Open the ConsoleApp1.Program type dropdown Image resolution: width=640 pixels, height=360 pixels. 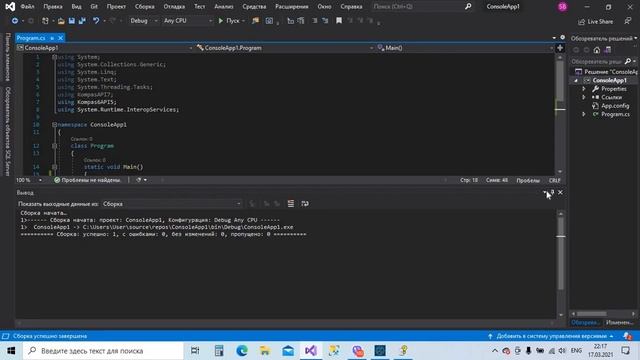(x=284, y=48)
